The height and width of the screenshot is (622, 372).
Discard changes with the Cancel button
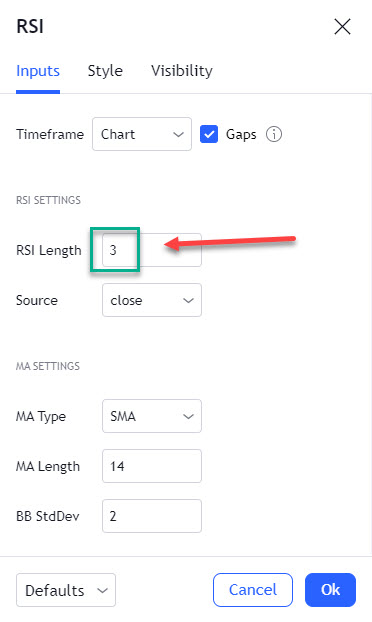pyautogui.click(x=253, y=590)
